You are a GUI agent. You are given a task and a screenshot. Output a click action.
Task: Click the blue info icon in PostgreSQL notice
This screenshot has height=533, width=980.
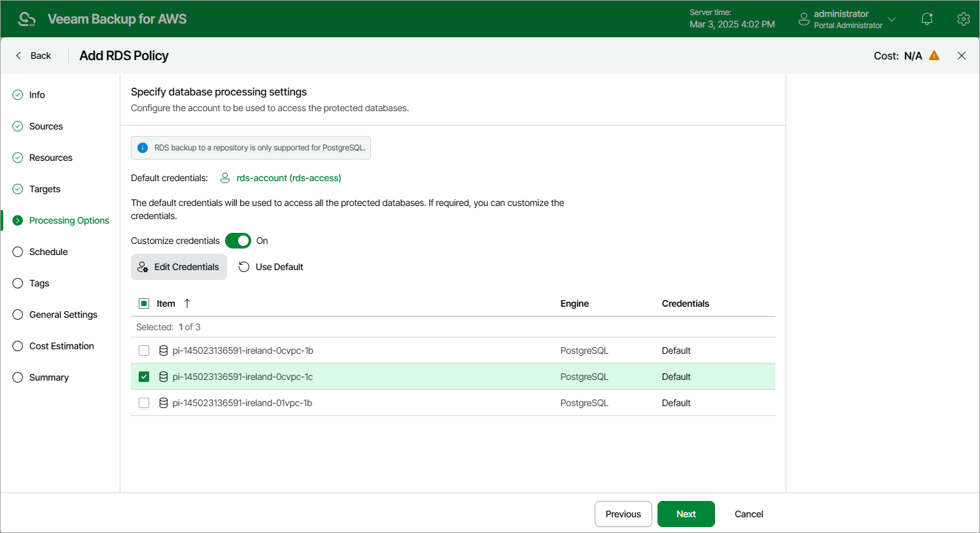pyautogui.click(x=143, y=148)
